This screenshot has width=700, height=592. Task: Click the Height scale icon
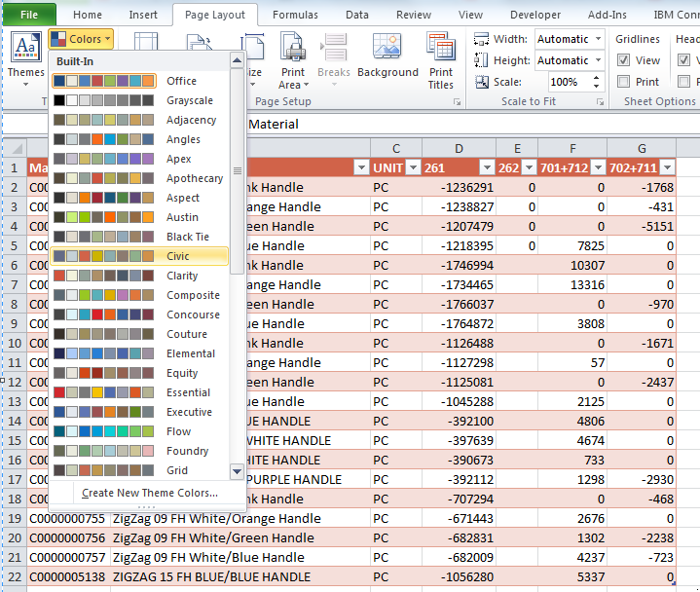[x=481, y=60]
